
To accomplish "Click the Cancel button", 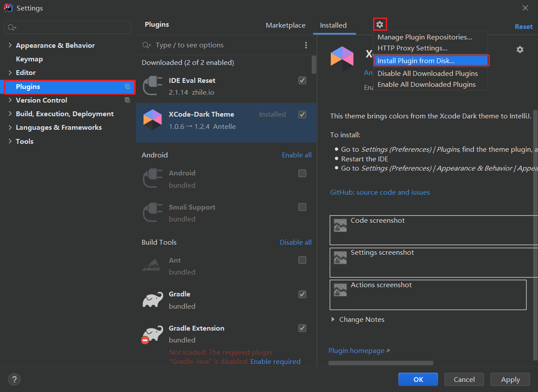I will [464, 379].
